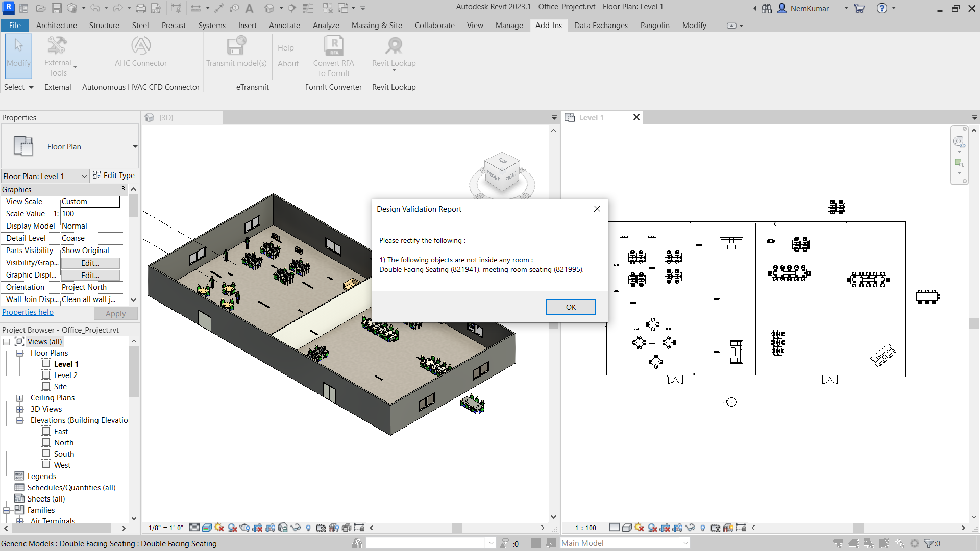Click the Visual Style icon in 3D view bar
The image size is (980, 551).
tap(207, 528)
